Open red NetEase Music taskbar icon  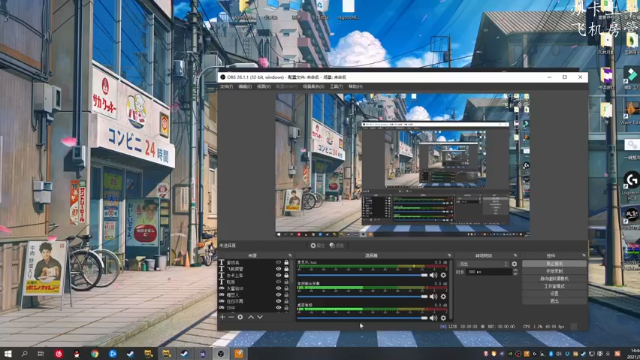(59, 353)
